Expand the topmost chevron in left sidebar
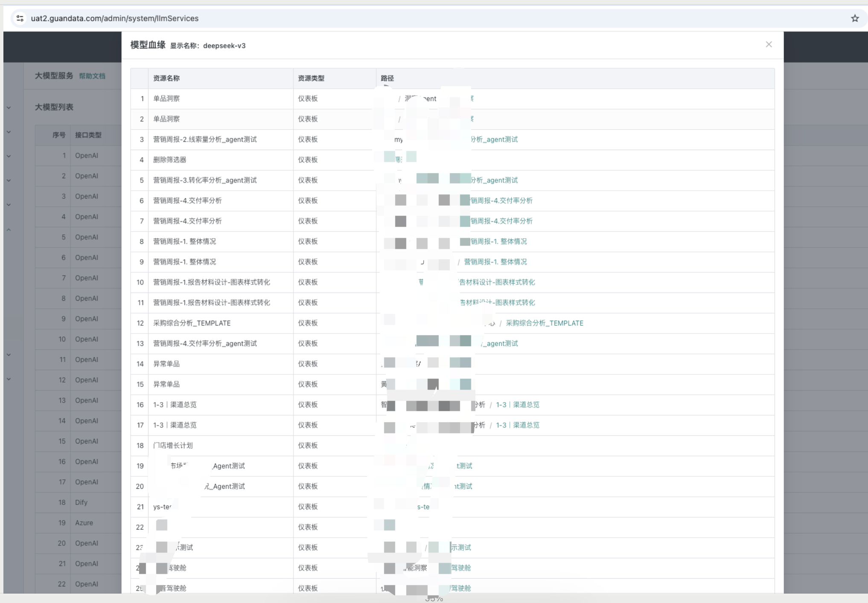This screenshot has width=868, height=603. (9, 108)
